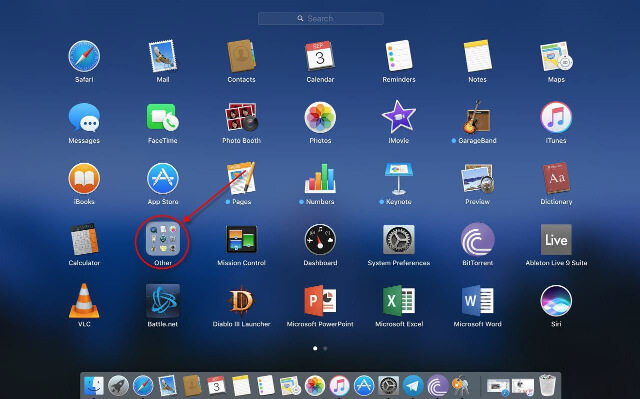Click the Launchpad Search field
This screenshot has width=640, height=399.
320,18
